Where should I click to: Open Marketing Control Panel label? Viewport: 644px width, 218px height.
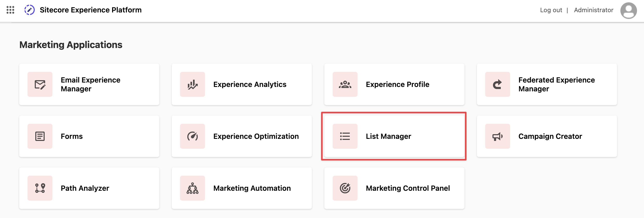(408, 188)
